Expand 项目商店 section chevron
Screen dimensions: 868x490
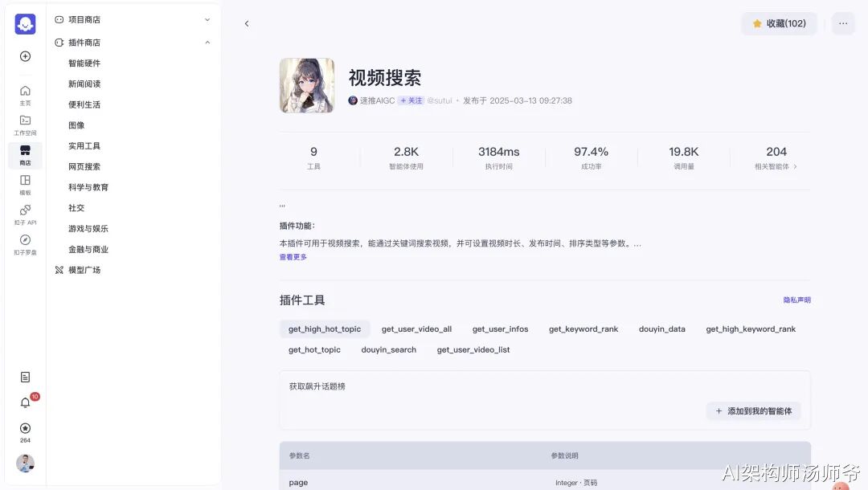click(x=207, y=19)
